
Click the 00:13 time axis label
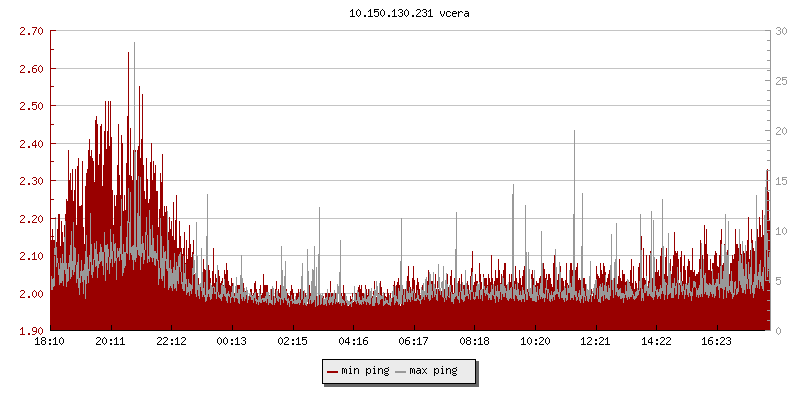point(232,342)
